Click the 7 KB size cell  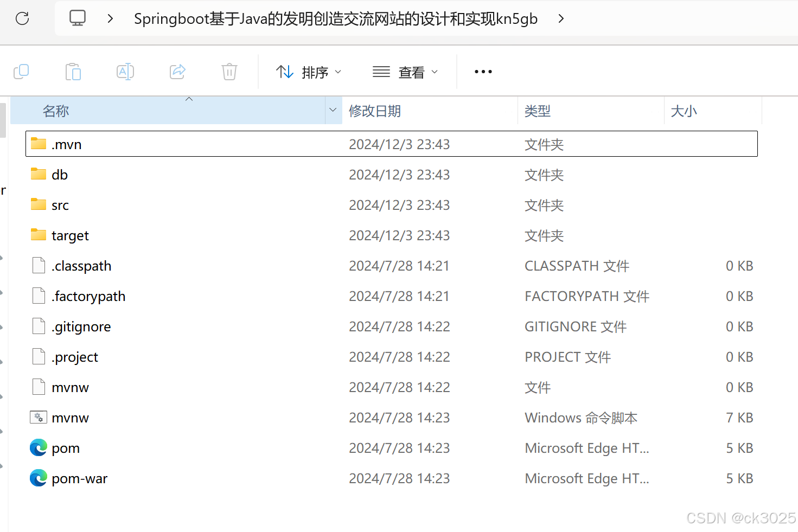[x=740, y=418]
